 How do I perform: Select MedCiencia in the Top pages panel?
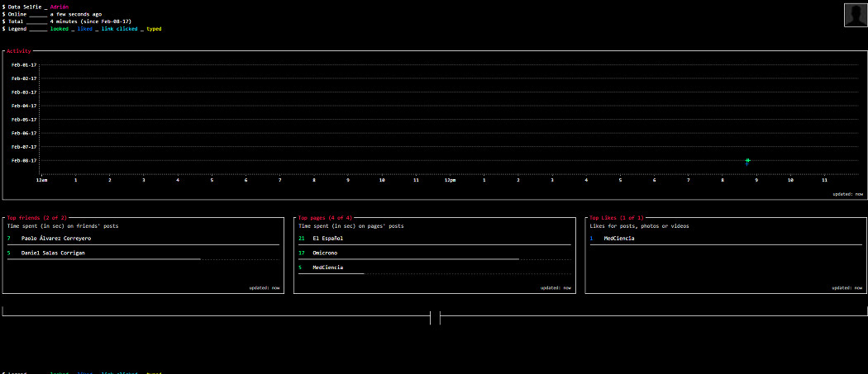pyautogui.click(x=327, y=267)
